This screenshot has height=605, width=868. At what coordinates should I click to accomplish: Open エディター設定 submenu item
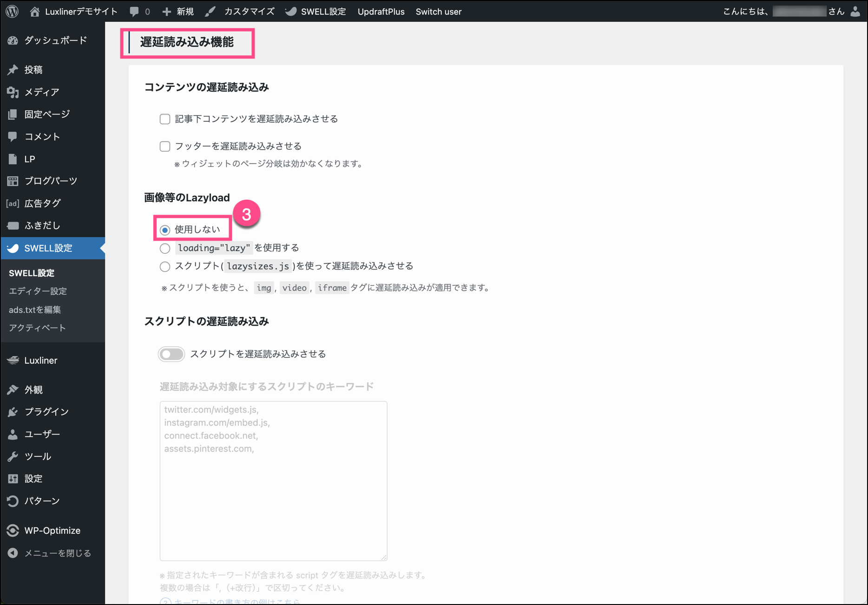click(38, 291)
